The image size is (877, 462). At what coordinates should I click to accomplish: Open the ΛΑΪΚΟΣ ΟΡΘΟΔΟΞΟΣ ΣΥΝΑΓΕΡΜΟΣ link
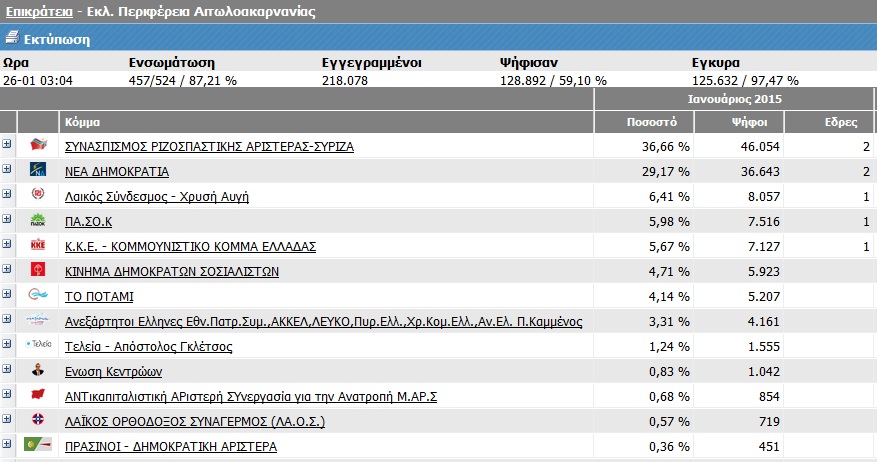[x=195, y=422]
